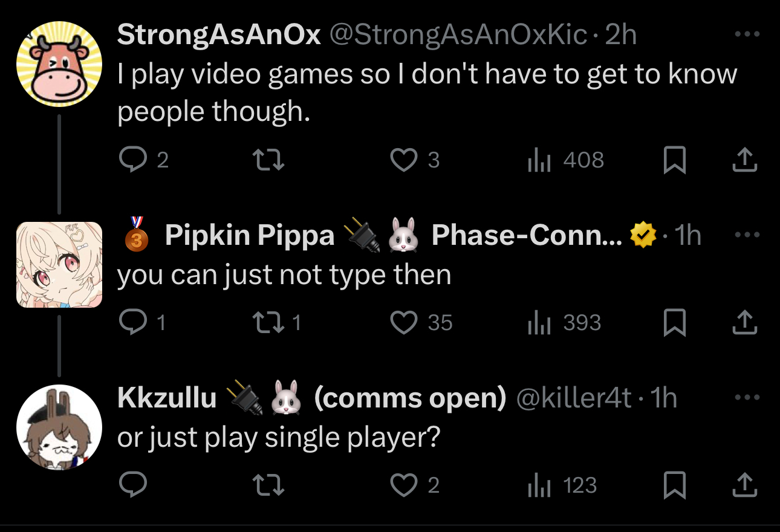Bookmark Pipkin Pippa's reply
The height and width of the screenshot is (532, 780).
pos(674,323)
